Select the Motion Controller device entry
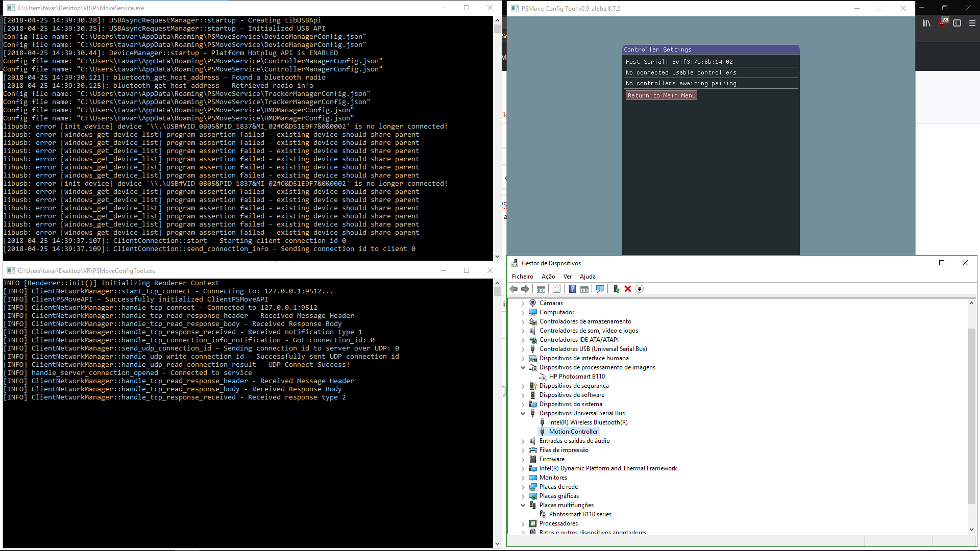The image size is (980, 551). [573, 431]
